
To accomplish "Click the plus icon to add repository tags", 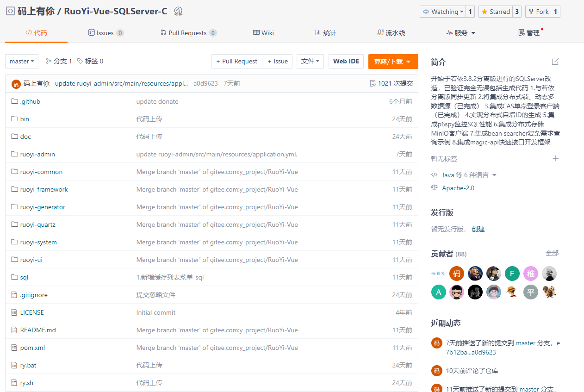I will (555, 158).
